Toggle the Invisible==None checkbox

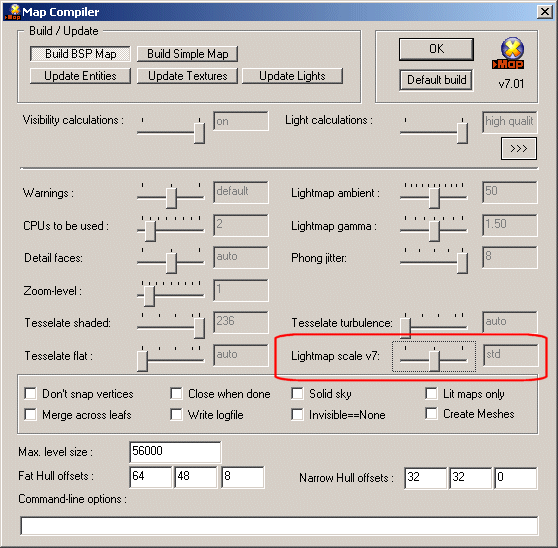pos(297,414)
